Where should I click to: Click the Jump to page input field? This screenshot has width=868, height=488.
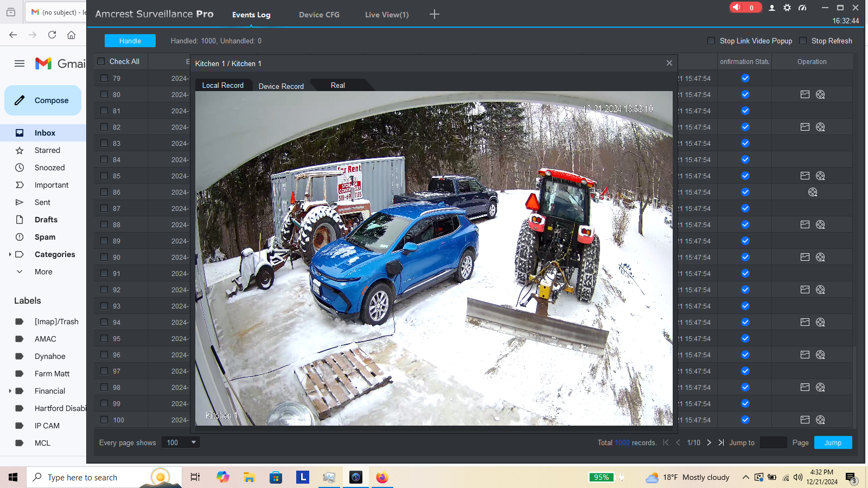coord(773,442)
